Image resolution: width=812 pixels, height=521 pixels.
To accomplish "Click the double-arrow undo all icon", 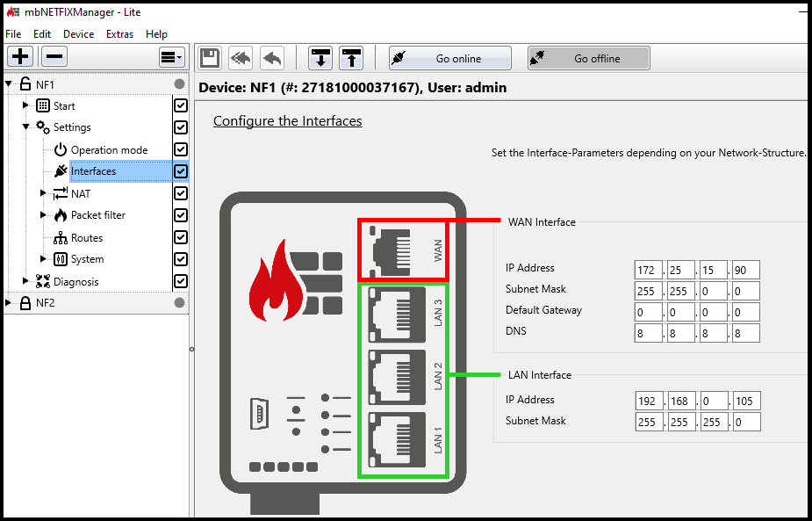I will pos(241,58).
